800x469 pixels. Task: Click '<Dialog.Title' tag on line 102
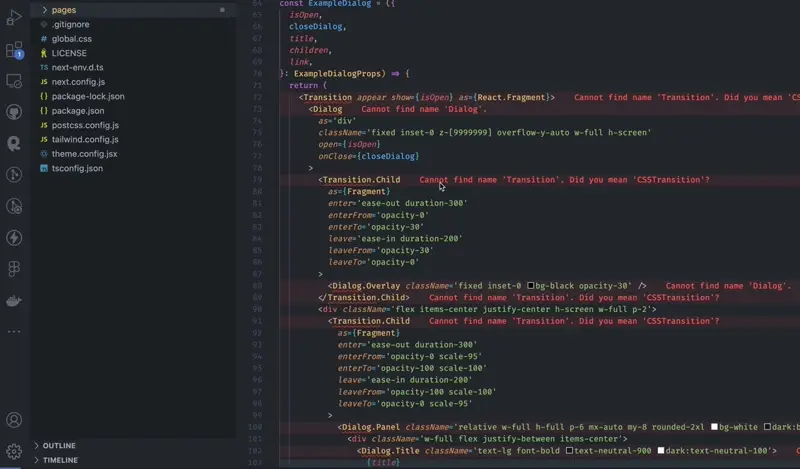[x=388, y=451]
